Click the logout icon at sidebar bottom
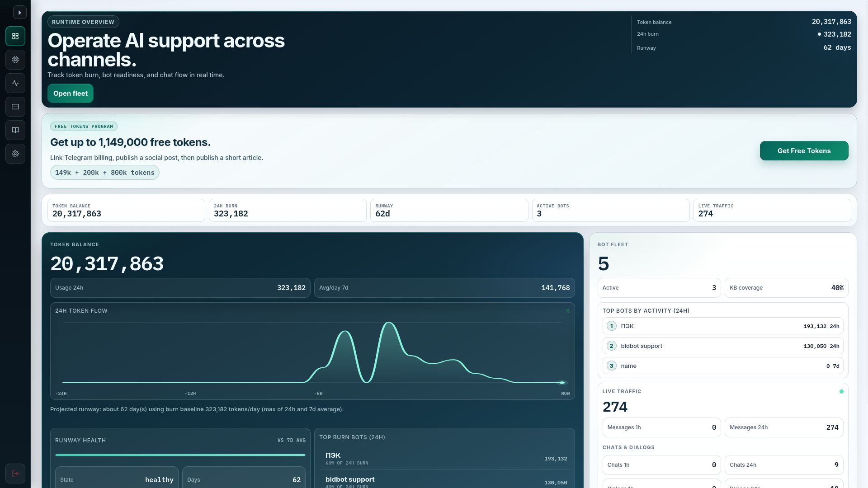The width and height of the screenshot is (868, 488). tap(15, 474)
